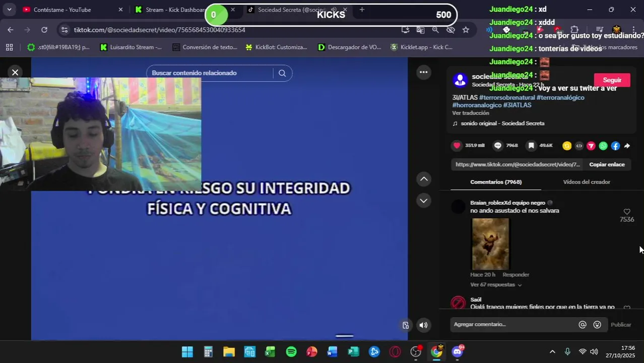This screenshot has height=363, width=644.
Task: Click 'Ver traducción' under description
Action: pos(470,113)
